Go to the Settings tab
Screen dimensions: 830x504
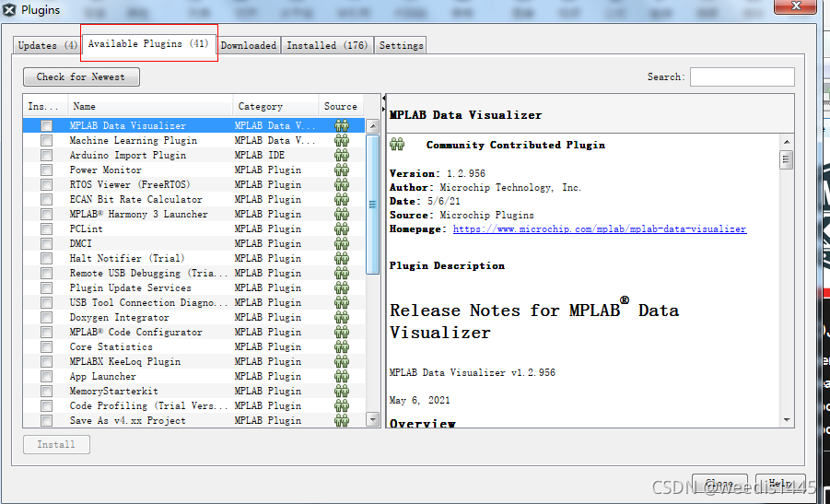tap(402, 45)
